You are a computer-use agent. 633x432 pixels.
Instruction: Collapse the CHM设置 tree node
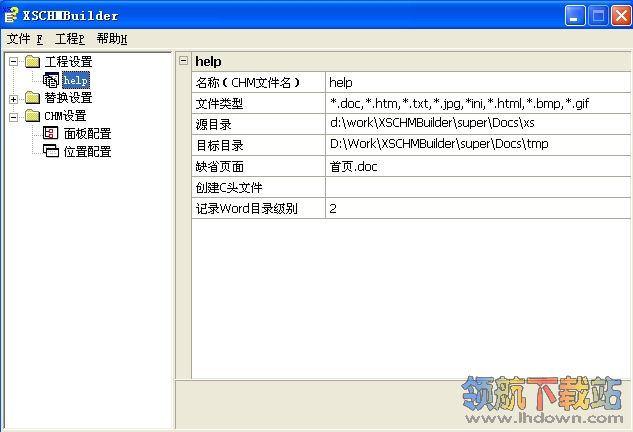[14, 117]
